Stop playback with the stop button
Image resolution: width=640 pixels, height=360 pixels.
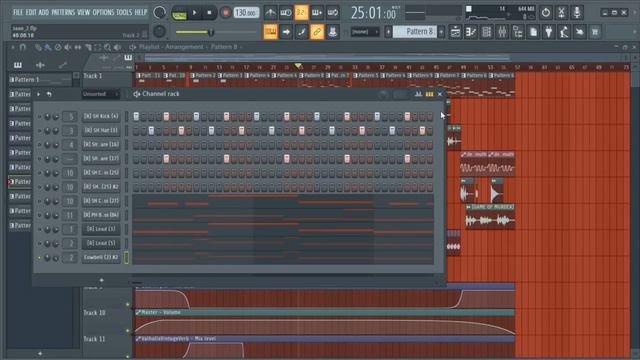209,13
